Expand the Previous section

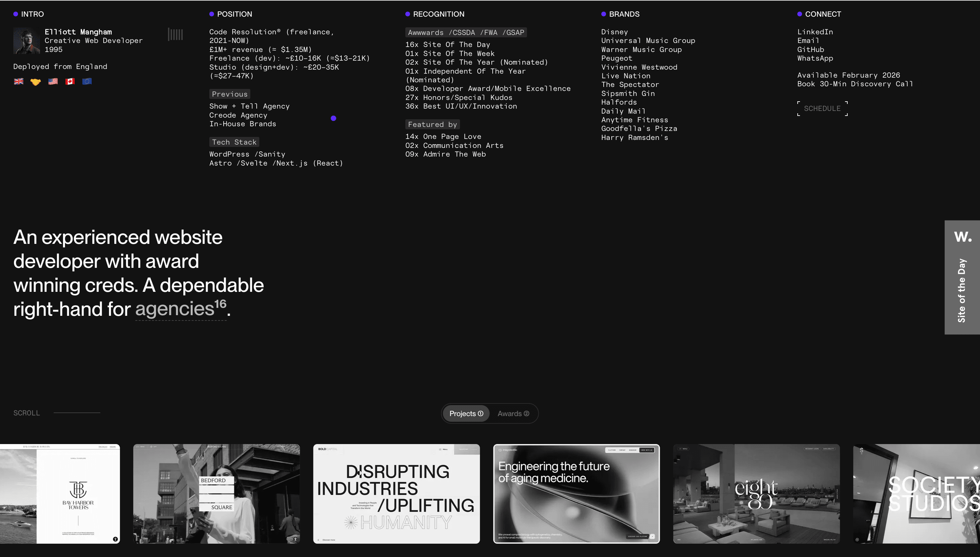pyautogui.click(x=230, y=94)
